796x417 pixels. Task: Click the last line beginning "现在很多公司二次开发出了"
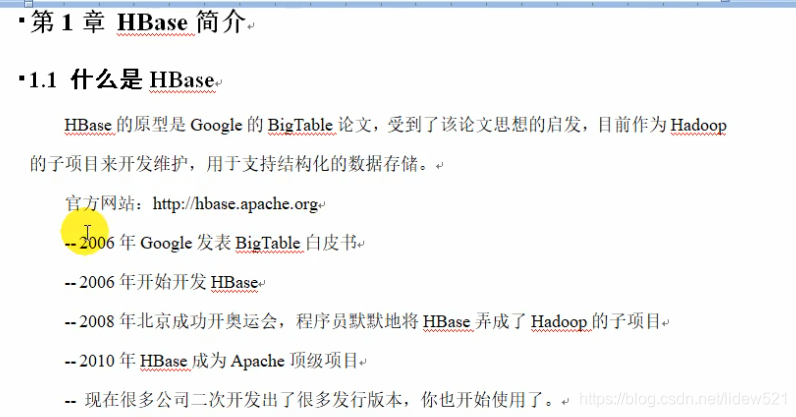click(319, 400)
